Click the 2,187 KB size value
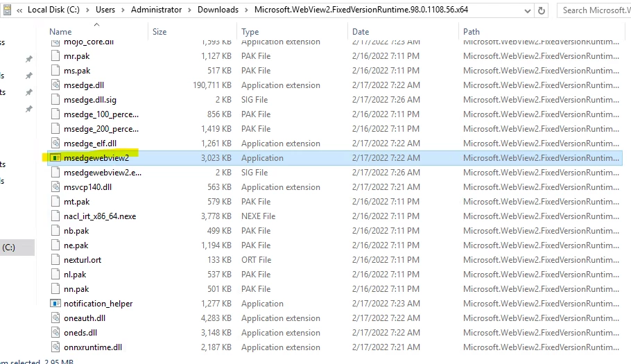Viewport: 631px width, 364px height. [x=216, y=347]
